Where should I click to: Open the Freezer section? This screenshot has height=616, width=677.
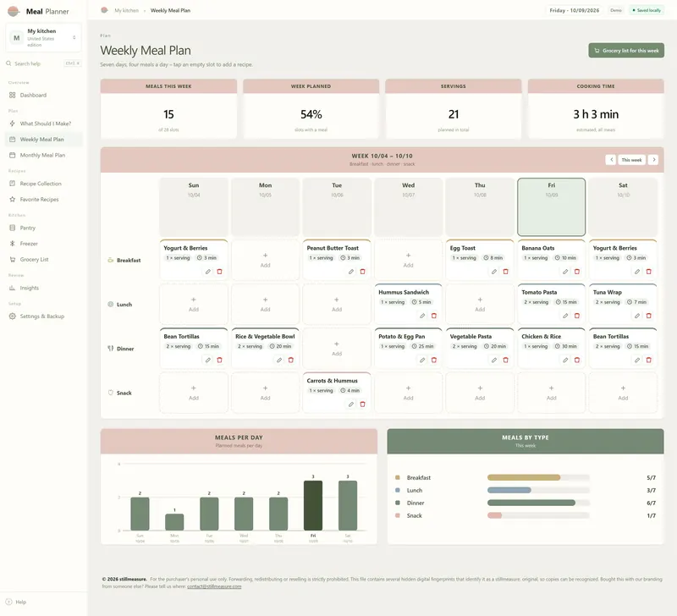[44, 244]
